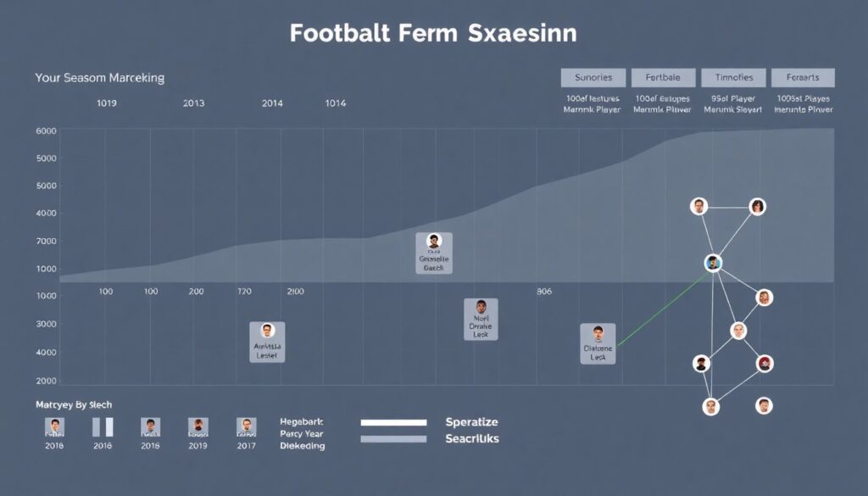Open the Sunories tab

[x=593, y=77]
